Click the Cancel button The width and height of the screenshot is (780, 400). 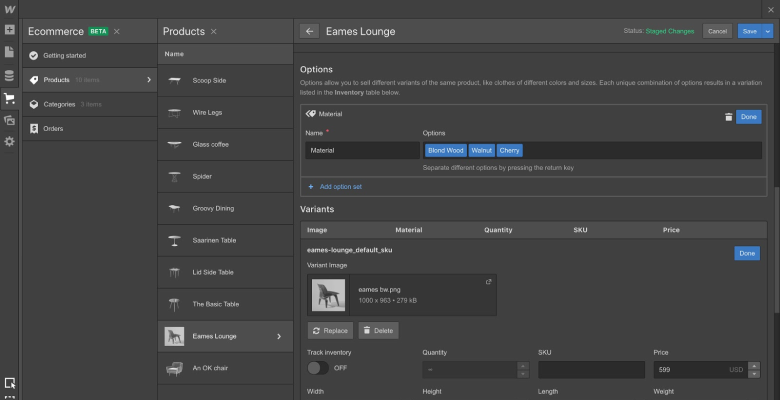717,31
